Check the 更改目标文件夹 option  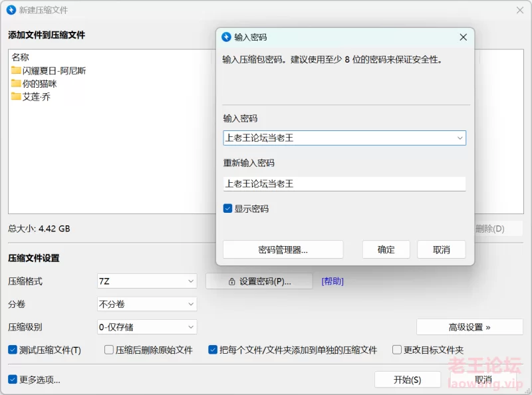point(396,350)
